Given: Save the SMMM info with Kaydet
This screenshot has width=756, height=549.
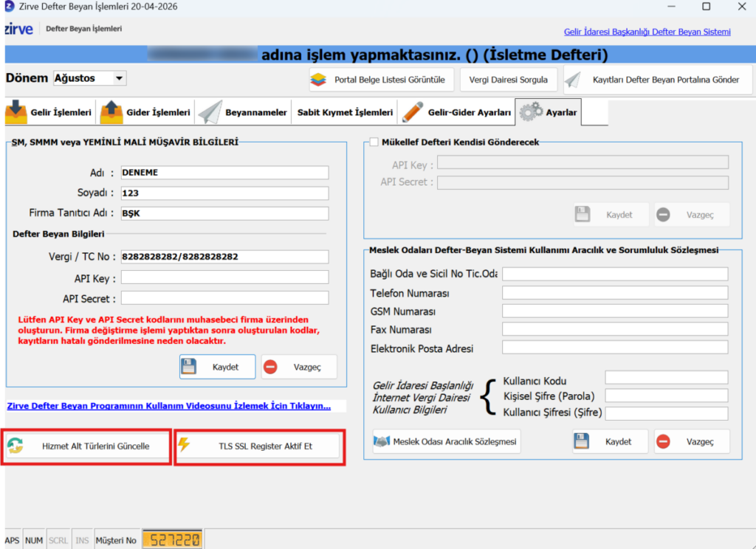Looking at the screenshot, I should [218, 367].
